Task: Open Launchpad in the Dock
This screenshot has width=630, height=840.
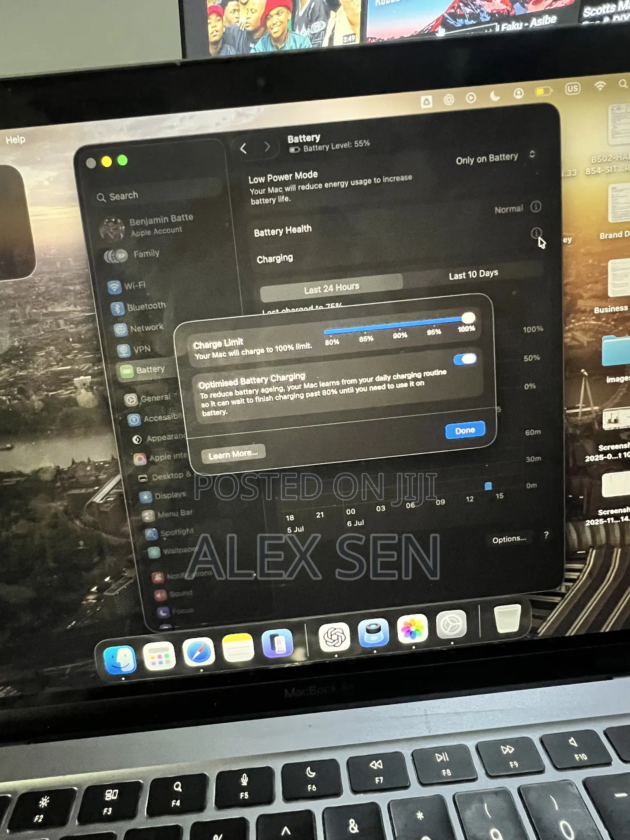Action: point(159,656)
